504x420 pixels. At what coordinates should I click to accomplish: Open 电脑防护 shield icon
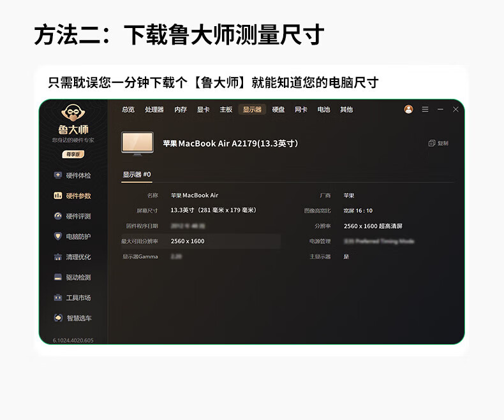[x=58, y=236]
